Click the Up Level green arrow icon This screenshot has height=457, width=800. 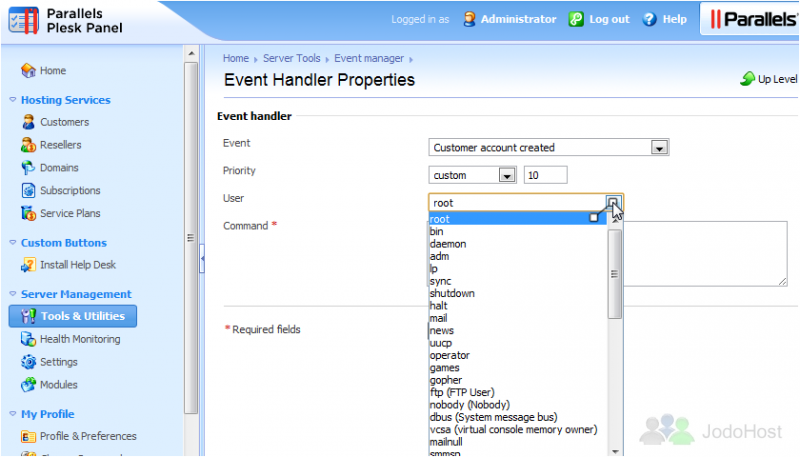[747, 79]
